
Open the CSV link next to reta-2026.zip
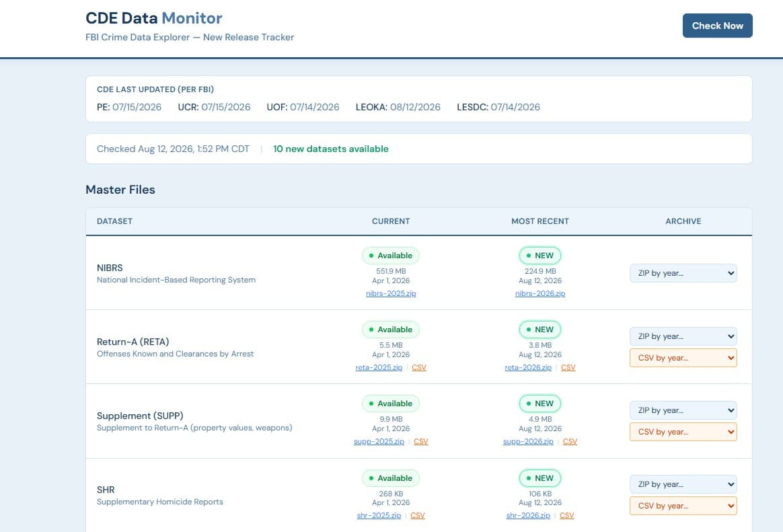tap(568, 367)
